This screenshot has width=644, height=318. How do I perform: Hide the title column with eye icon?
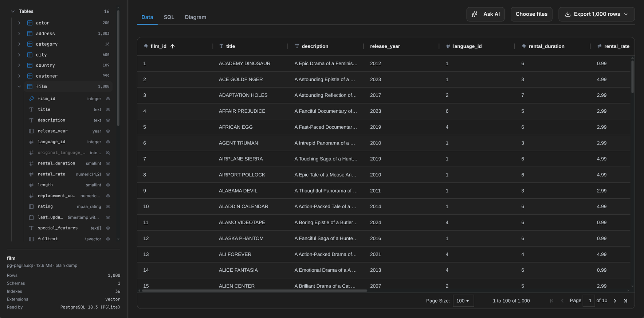pos(108,109)
